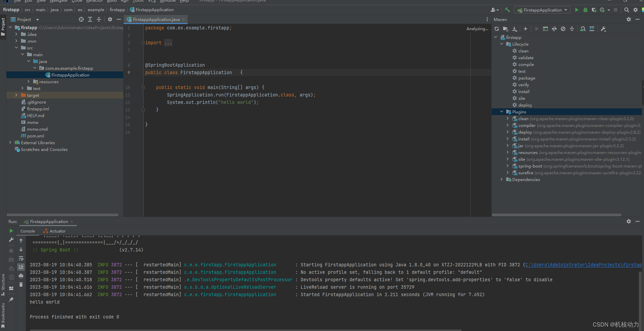Expand Dependencies node in Maven
This screenshot has width=644, height=331.
pos(501,179)
